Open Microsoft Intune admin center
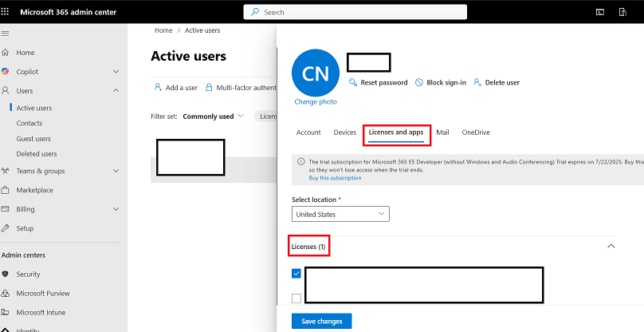The width and height of the screenshot is (644, 332). (41, 312)
